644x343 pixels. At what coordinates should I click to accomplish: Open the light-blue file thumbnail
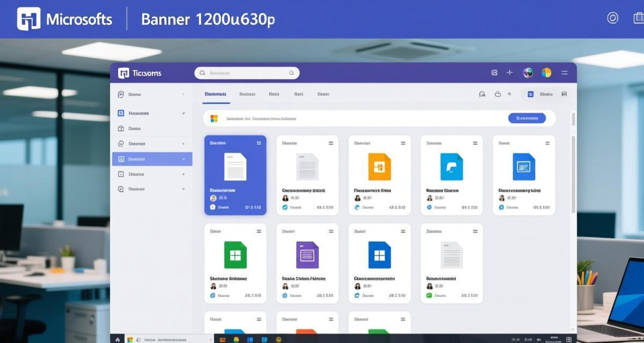click(x=451, y=167)
